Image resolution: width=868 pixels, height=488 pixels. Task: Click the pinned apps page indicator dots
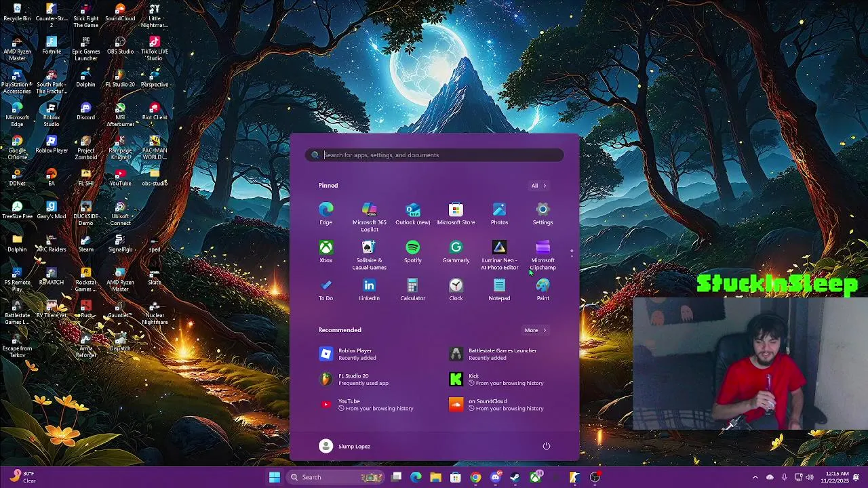[x=572, y=253]
